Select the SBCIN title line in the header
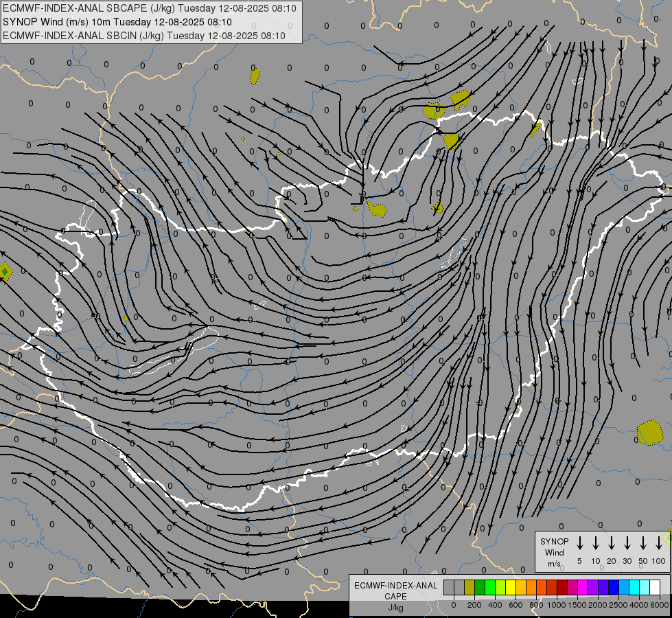The width and height of the screenshot is (672, 618). pos(144,36)
